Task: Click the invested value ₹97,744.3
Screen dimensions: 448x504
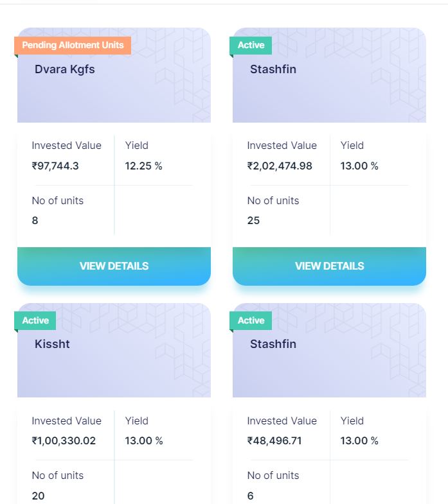Action: pyautogui.click(x=55, y=166)
